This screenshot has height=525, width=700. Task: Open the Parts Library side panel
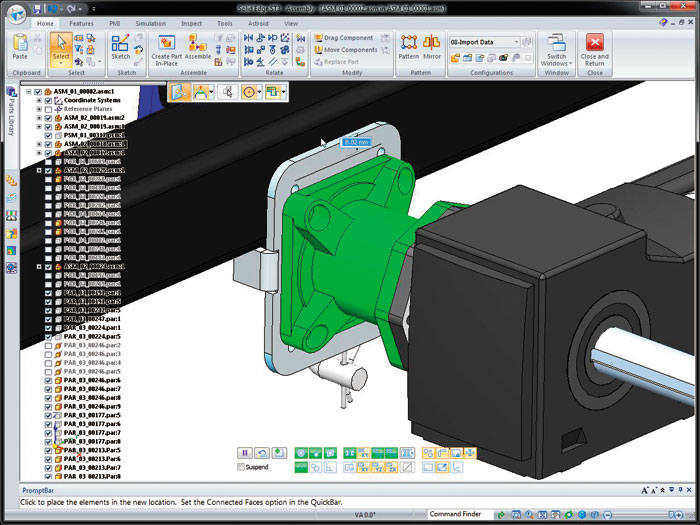tap(11, 107)
